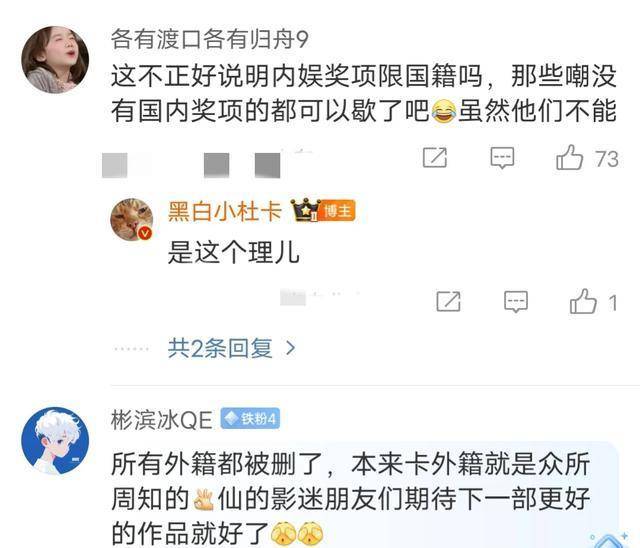Tap the 铁粉4 fan badge
The width and height of the screenshot is (640, 548).
(x=250, y=419)
